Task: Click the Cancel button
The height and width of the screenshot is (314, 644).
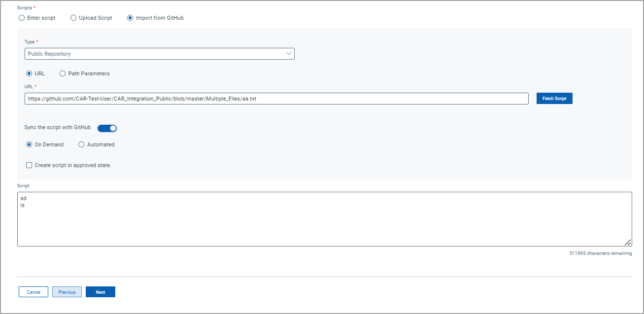Action: pos(34,292)
